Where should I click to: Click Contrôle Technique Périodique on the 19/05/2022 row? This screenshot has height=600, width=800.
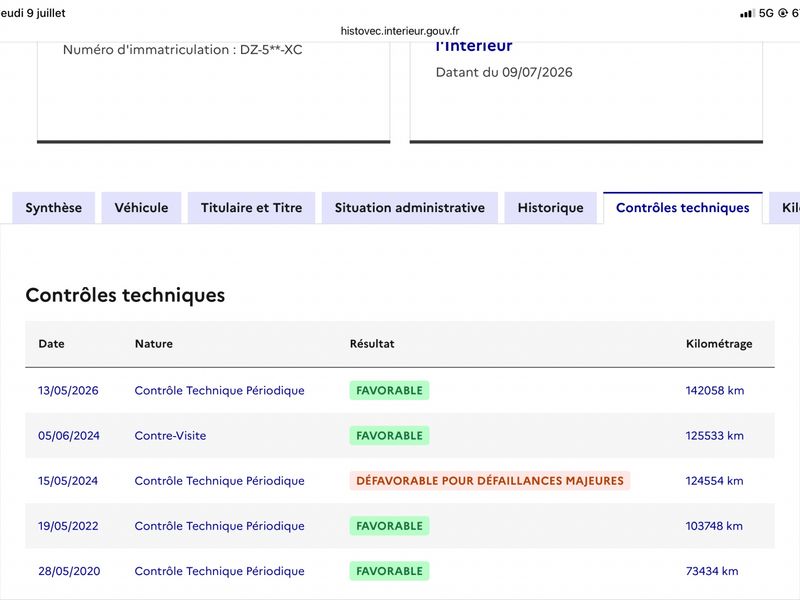219,526
